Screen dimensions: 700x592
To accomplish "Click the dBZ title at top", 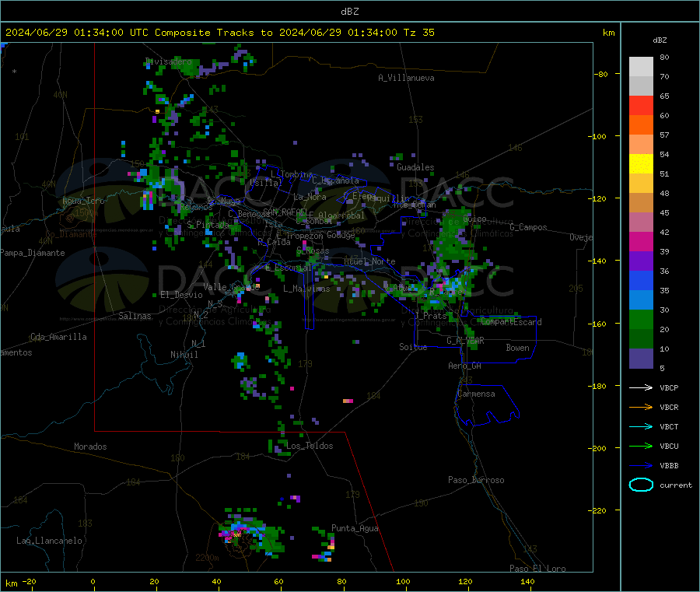I will point(349,12).
